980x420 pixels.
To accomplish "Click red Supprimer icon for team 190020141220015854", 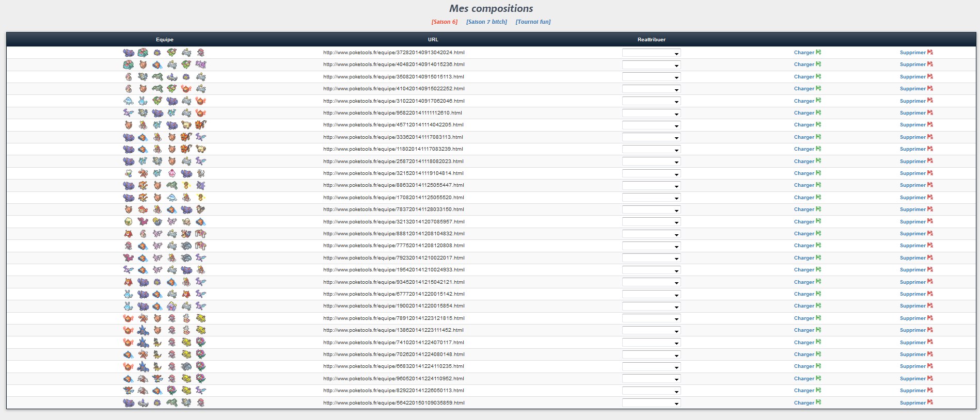I will (930, 306).
